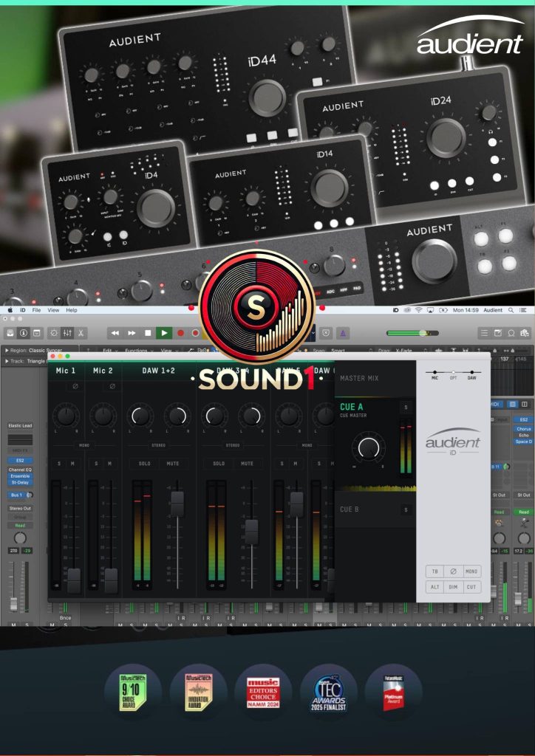Toggle MIC inputs view in Audient iD
The image size is (535, 756).
(435, 375)
